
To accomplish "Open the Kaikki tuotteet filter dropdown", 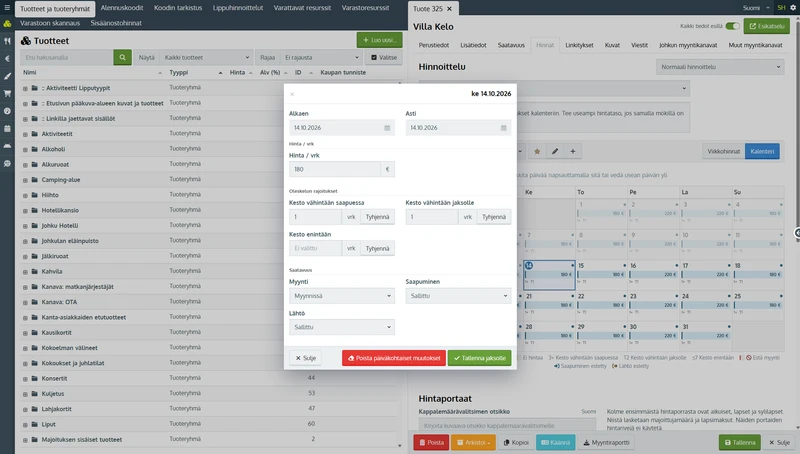I will [x=207, y=57].
